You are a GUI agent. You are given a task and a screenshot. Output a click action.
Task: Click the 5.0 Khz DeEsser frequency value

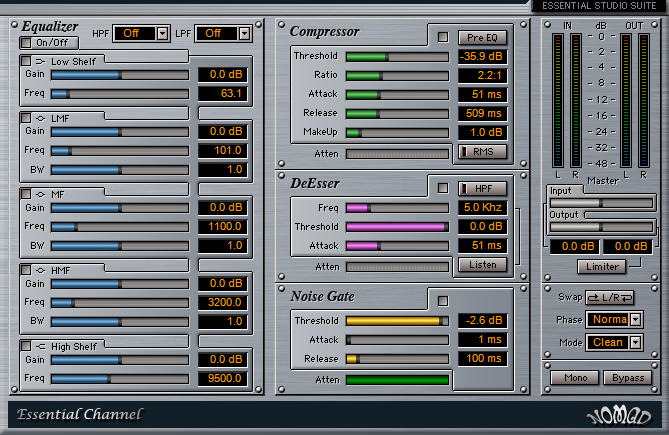483,207
